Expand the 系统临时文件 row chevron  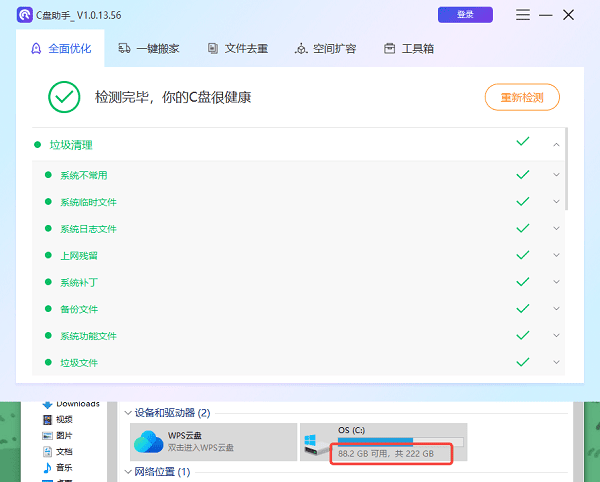tap(556, 202)
